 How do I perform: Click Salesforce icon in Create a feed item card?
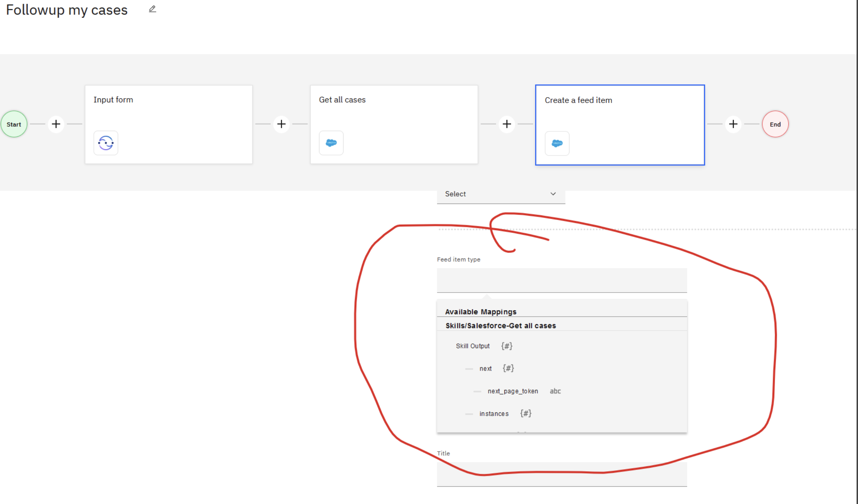(x=557, y=144)
